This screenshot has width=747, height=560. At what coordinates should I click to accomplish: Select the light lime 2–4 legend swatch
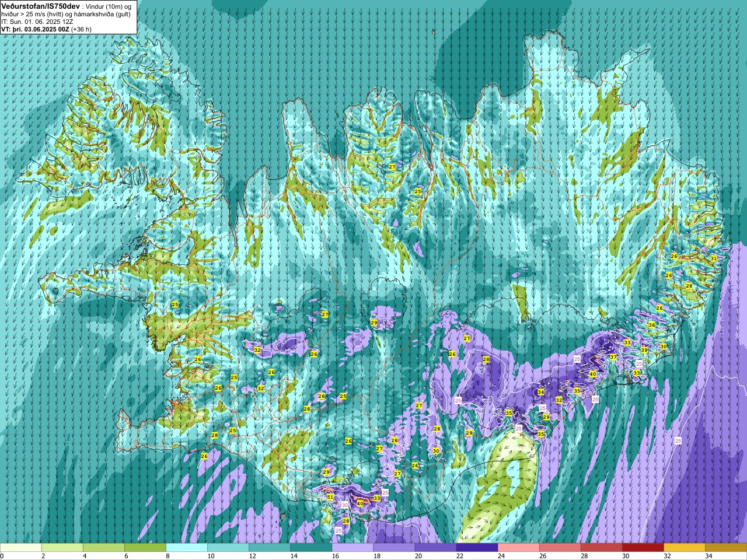[x=62, y=548]
